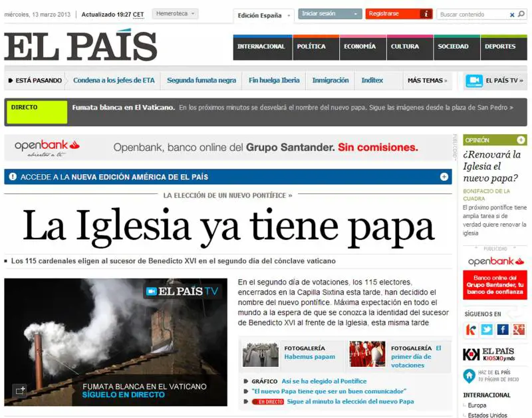Click the Openbank Sin comisiones banner text
Image resolution: width=532 pixels, height=418 pixels.
point(265,148)
